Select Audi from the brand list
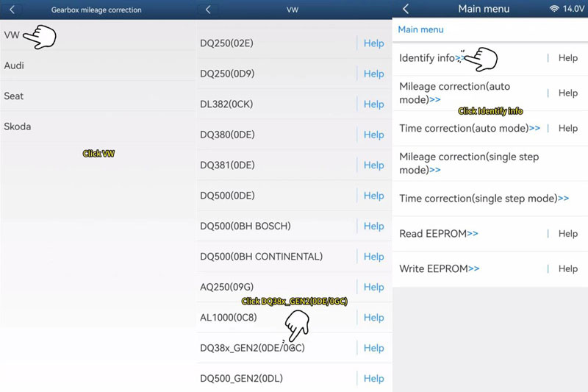 [14, 65]
